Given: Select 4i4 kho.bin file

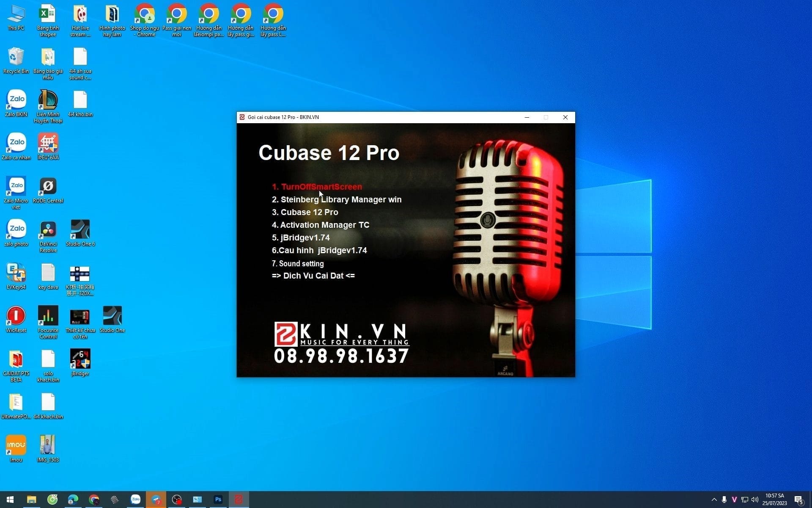Looking at the screenshot, I should click(x=80, y=103).
